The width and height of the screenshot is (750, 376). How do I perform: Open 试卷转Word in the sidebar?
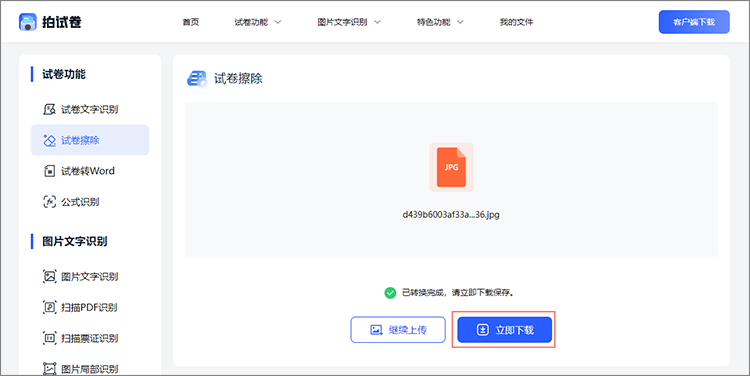[88, 171]
